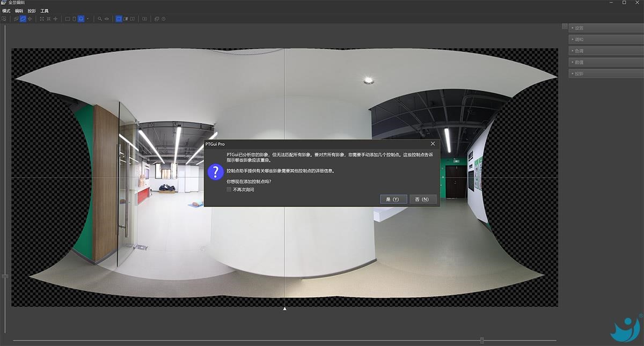
Task: Select the rectilinear rectangle projection icon
Action: point(68,19)
